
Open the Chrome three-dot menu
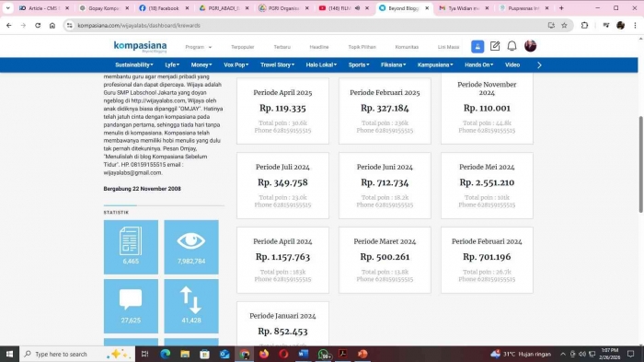635,26
